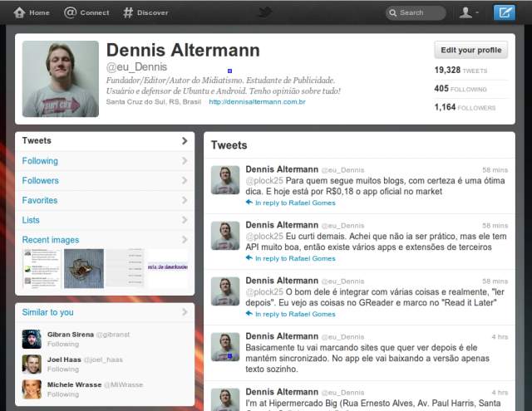Screen dimensions: 532x411
Task: Click @plock25 mention in 'O bom dele' tweet
Action: (x=264, y=291)
